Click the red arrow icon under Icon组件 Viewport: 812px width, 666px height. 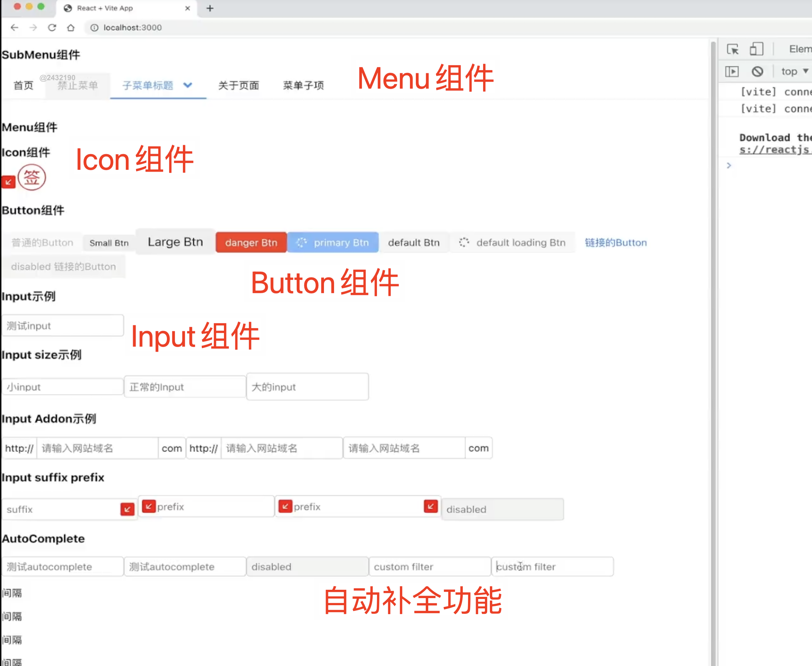(x=8, y=182)
